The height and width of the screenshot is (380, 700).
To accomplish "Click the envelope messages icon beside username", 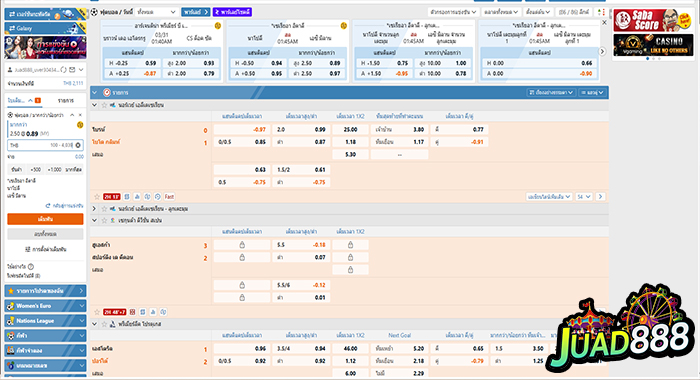I will [72, 70].
